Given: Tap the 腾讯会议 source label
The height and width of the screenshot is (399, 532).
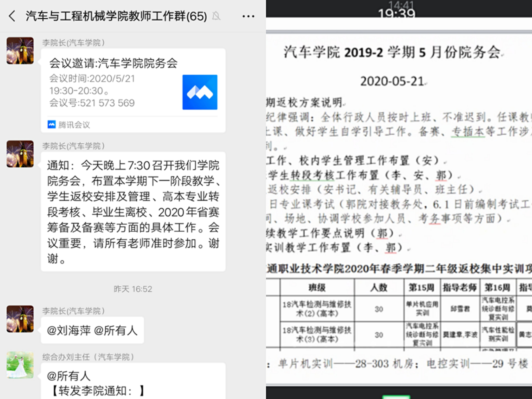Looking at the screenshot, I should [74, 125].
